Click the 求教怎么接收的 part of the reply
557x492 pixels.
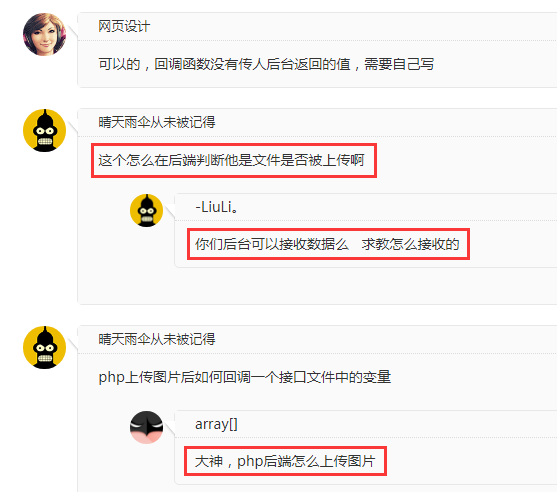coord(410,244)
